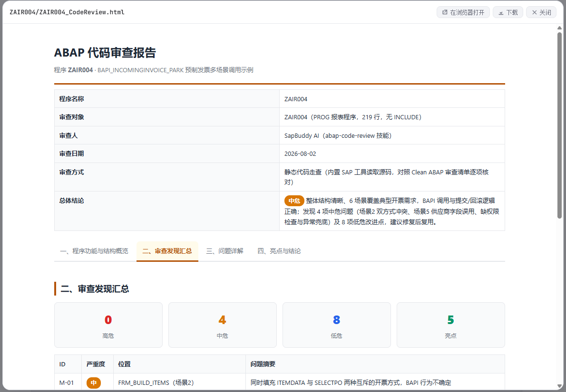The image size is (566, 392).
Task: Click the file path ZAIR004/ZAIR004_CodeReview.html
Action: [x=67, y=12]
